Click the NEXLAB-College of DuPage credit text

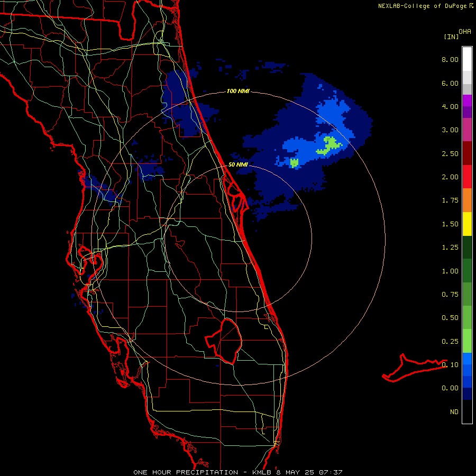point(422,6)
